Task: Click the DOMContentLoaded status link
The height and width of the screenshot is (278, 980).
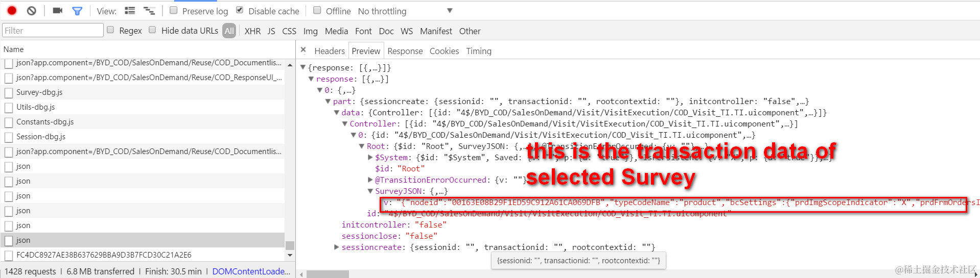Action: click(251, 271)
